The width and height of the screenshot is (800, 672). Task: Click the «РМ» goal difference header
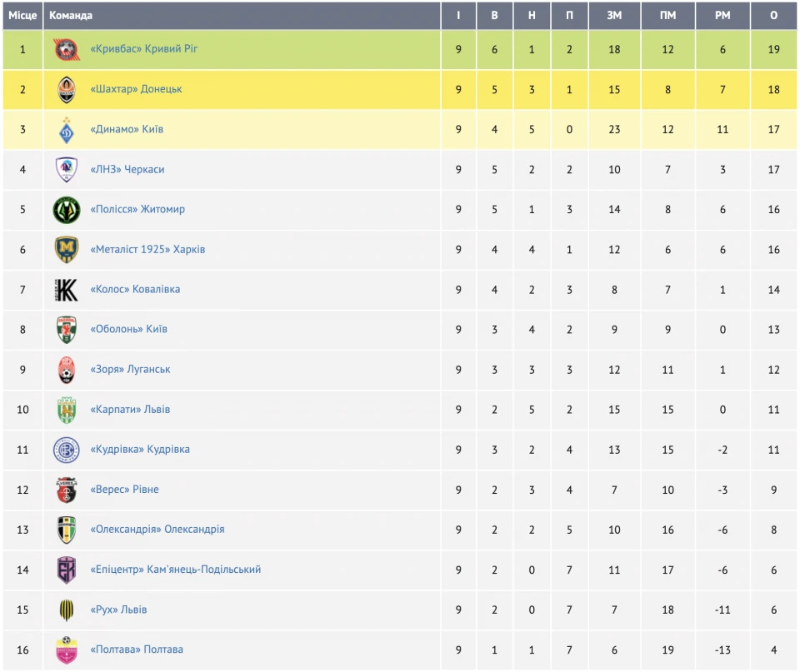(x=722, y=16)
